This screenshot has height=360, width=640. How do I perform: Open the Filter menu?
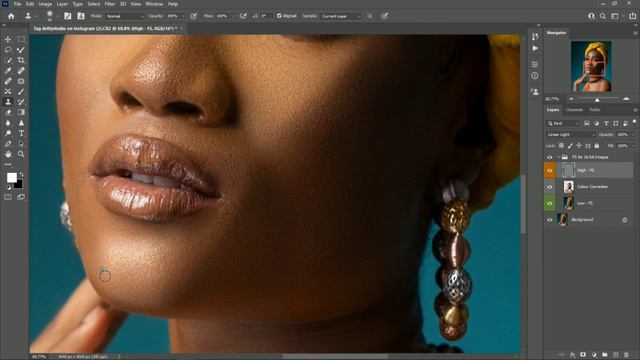point(109,4)
